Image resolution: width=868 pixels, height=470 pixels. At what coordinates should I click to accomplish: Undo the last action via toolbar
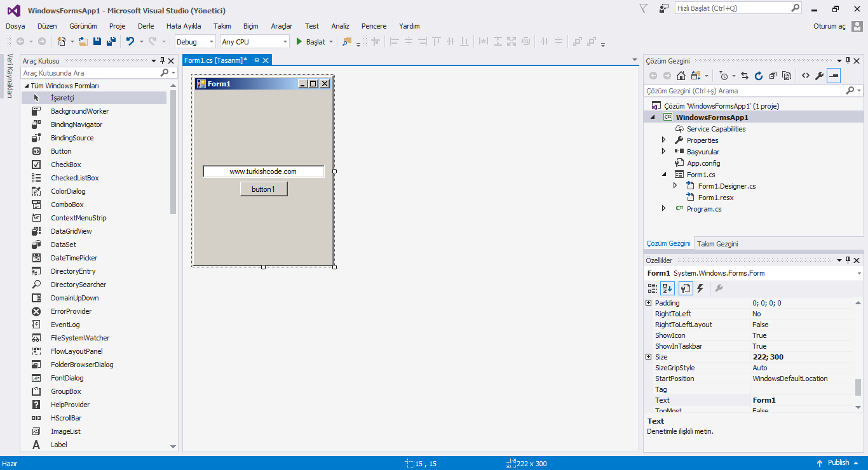coord(130,41)
